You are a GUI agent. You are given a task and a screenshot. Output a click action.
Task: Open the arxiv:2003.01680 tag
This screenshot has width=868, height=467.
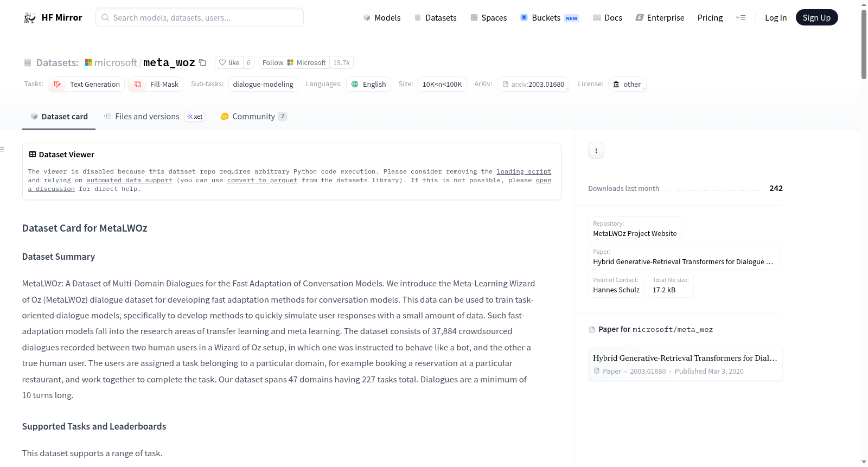(x=533, y=84)
